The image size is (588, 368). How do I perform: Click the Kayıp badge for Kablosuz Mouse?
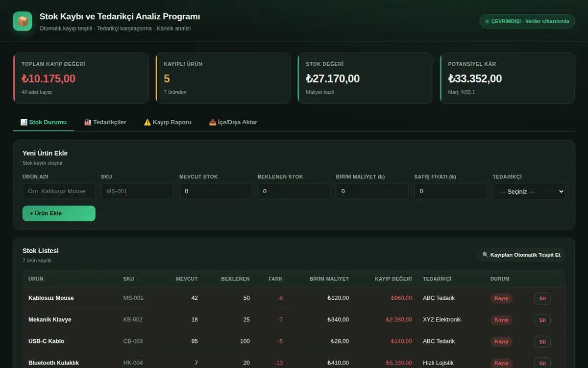tap(501, 298)
